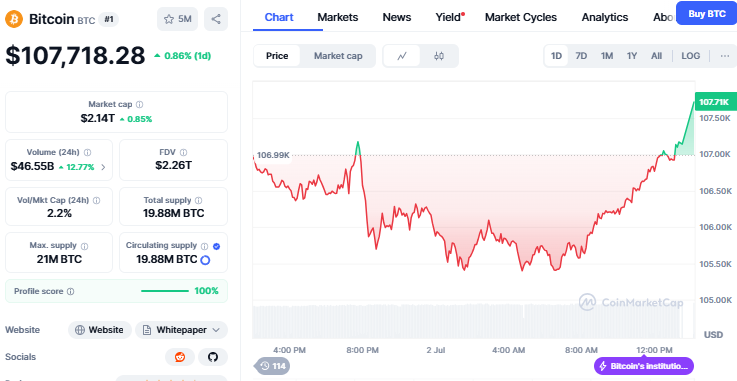Expand Volume (24h) details chevron
Viewport: 737px width, 381px height.
103,167
